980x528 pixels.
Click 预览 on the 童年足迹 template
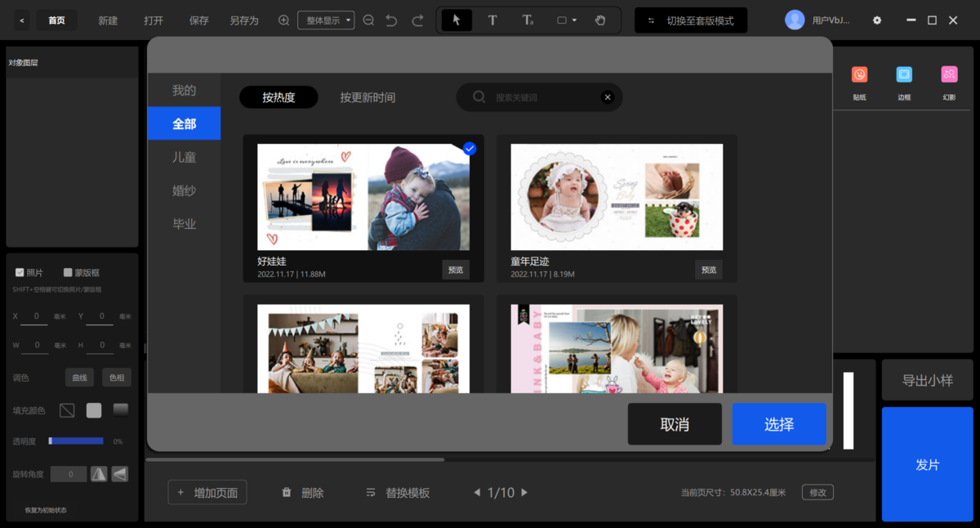709,270
